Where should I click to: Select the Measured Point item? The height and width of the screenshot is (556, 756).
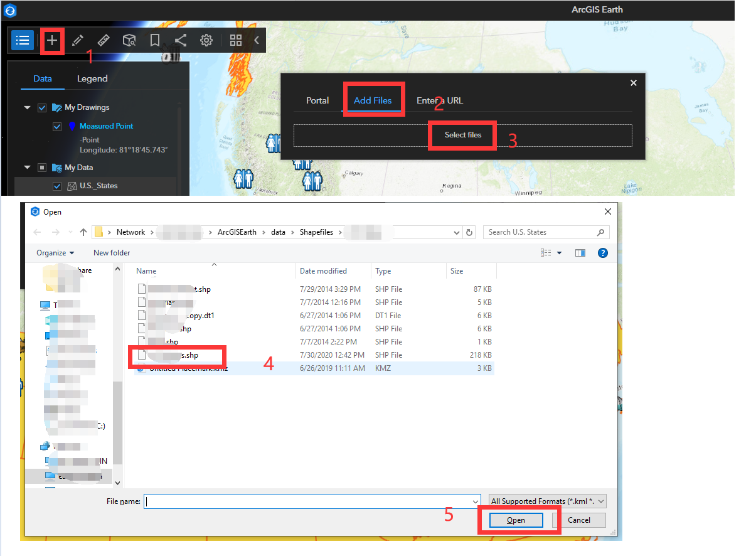(106, 126)
